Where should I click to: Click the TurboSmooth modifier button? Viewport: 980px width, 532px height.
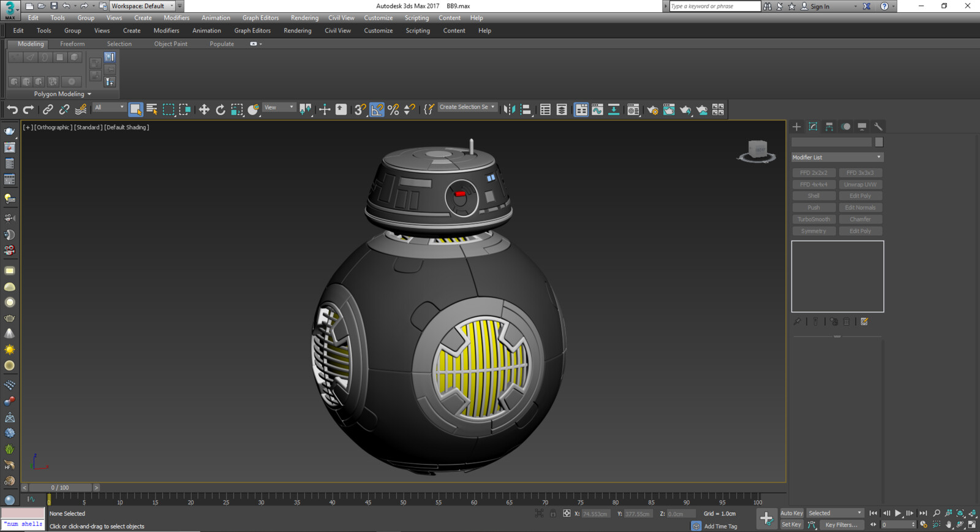[x=814, y=219]
